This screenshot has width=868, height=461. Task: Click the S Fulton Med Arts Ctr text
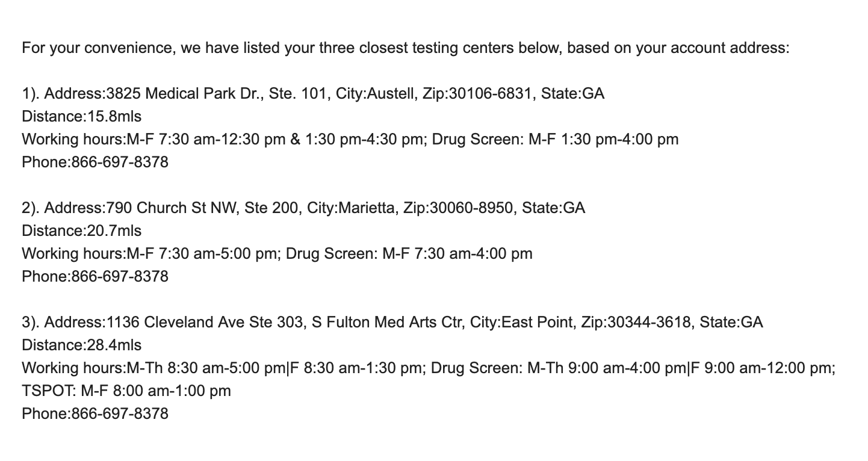click(x=385, y=322)
